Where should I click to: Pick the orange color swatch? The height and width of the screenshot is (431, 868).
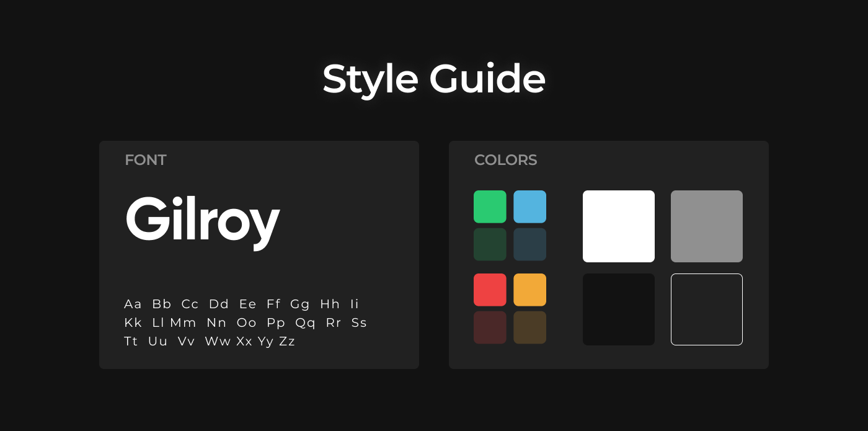(529, 290)
